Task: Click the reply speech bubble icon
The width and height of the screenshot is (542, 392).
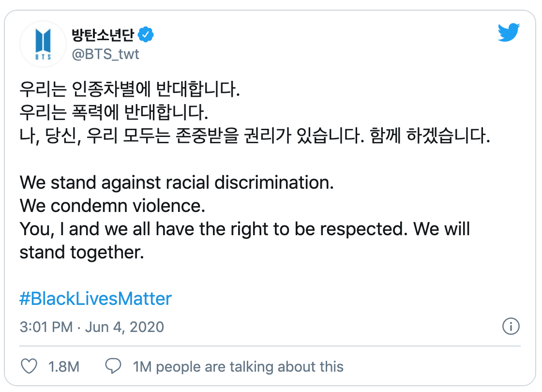Action: point(113,366)
